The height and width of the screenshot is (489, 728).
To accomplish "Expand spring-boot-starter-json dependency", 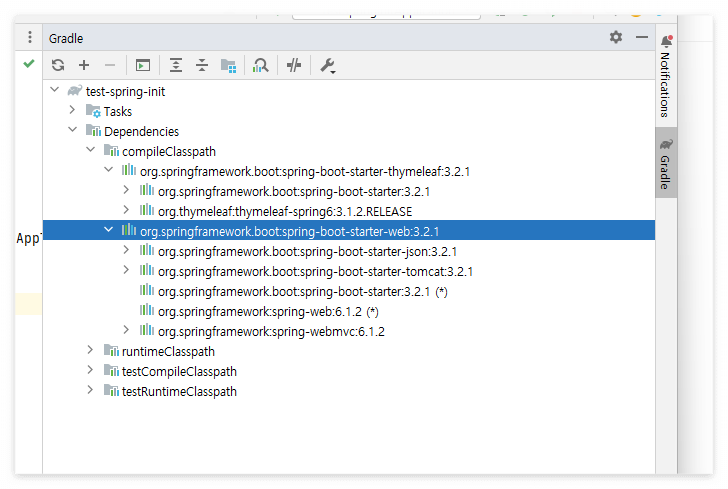I will coord(126,249).
